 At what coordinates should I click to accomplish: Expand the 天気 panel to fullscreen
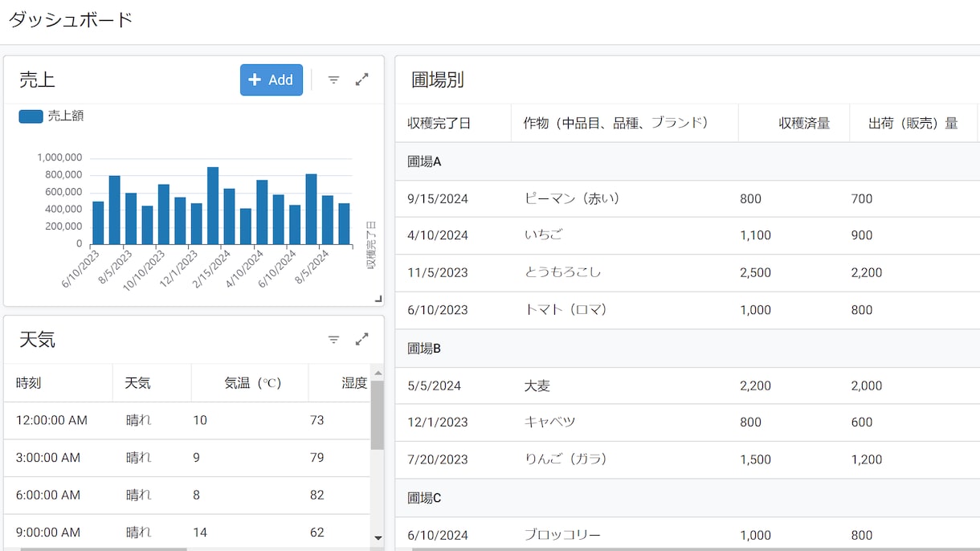click(362, 340)
